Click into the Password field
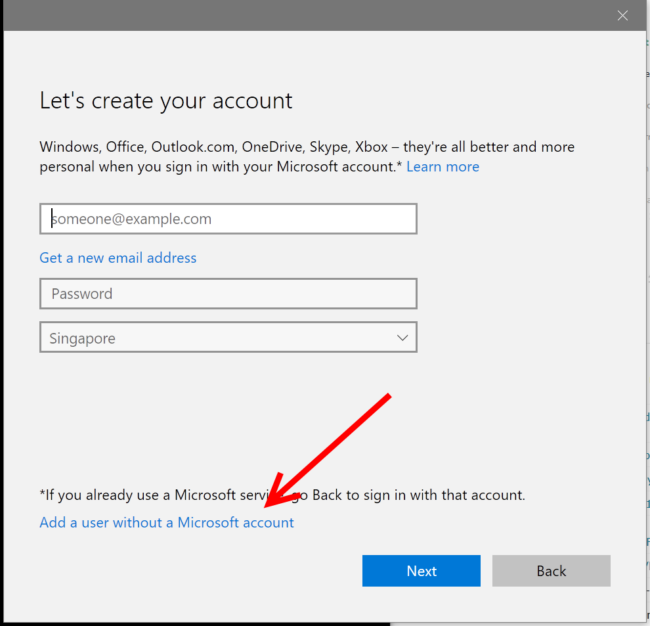This screenshot has height=626, width=650. (x=228, y=294)
